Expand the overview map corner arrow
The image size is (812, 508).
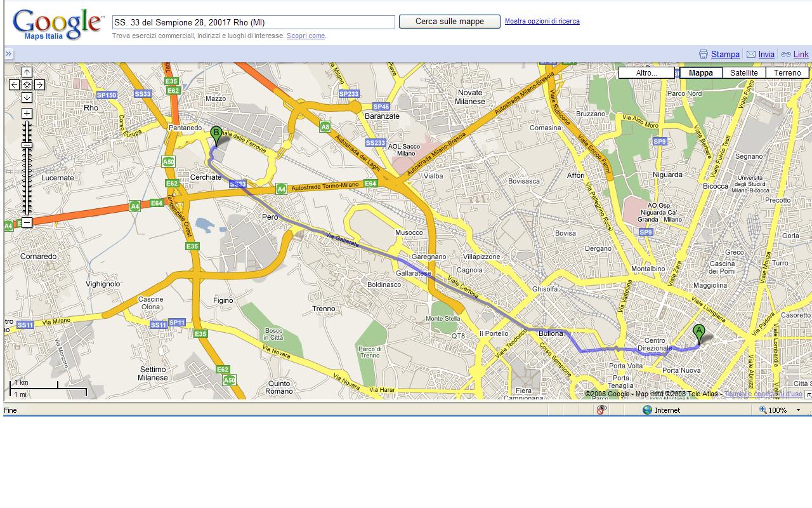coord(808,395)
